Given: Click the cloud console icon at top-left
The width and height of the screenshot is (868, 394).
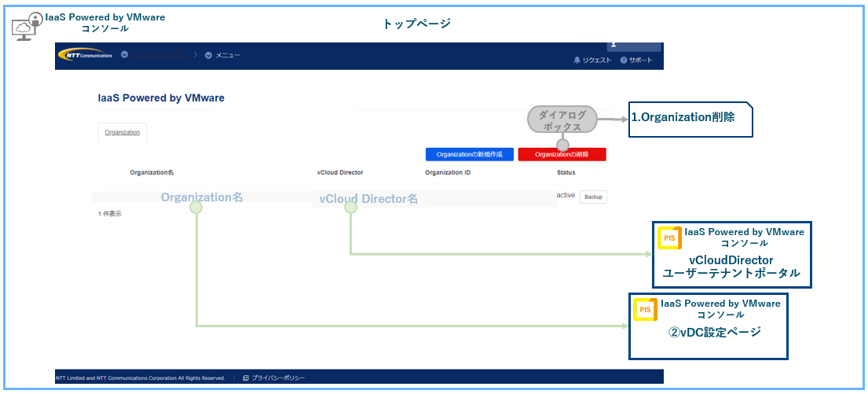Looking at the screenshot, I should [x=26, y=27].
